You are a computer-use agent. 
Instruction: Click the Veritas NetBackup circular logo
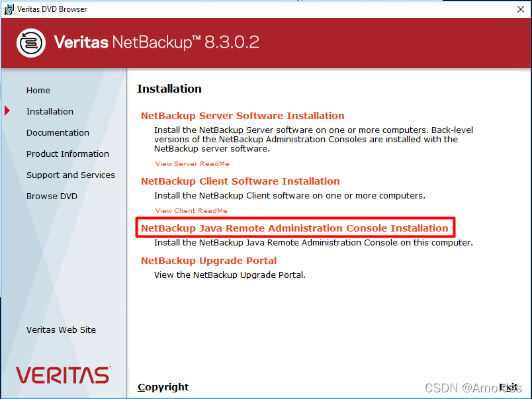pyautogui.click(x=31, y=43)
